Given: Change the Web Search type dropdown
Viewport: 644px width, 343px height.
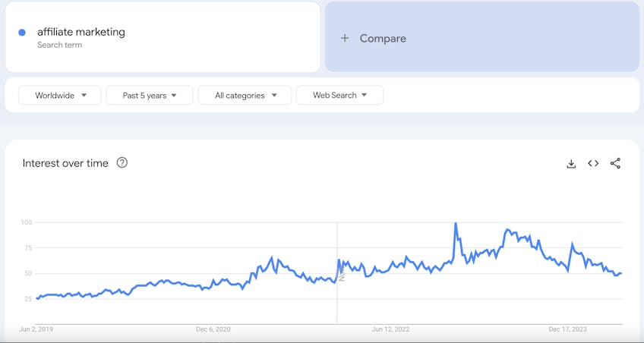Looking at the screenshot, I should click(339, 95).
